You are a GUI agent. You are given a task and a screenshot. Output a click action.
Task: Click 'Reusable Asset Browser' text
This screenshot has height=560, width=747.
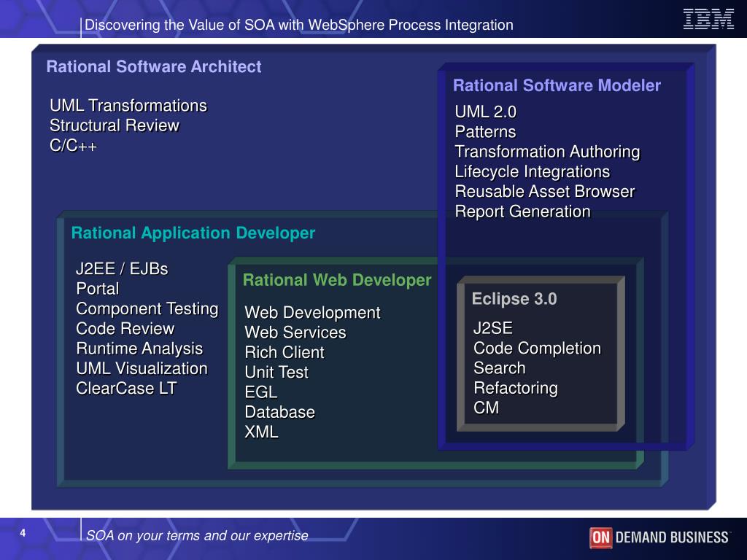(544, 192)
